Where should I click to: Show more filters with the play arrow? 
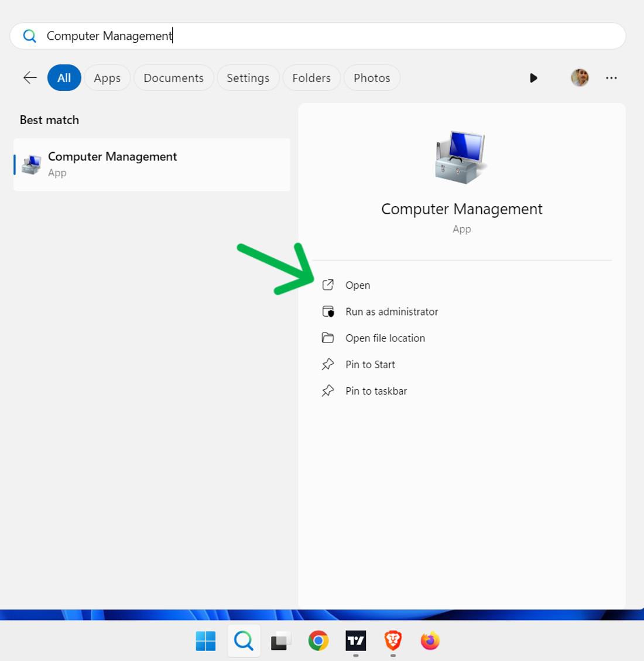pos(533,78)
